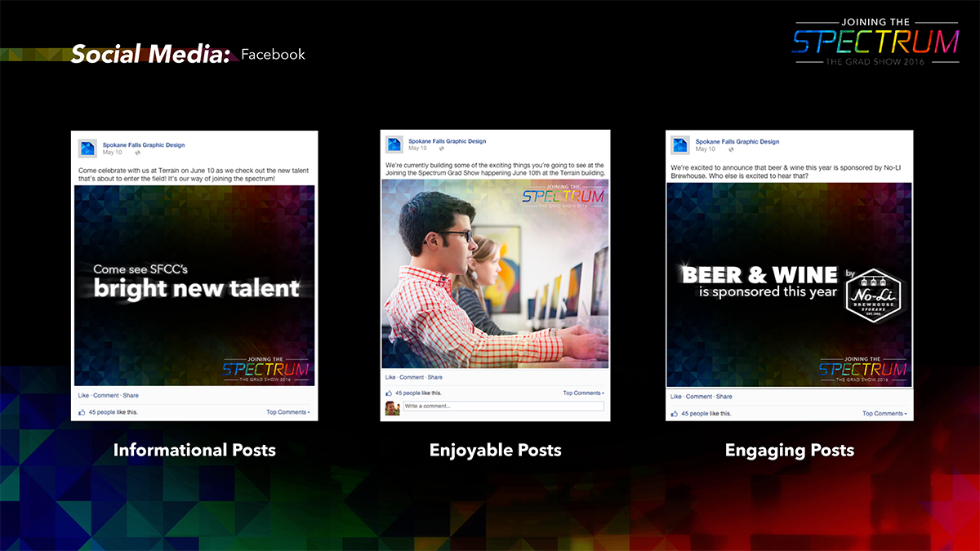The width and height of the screenshot is (980, 551).
Task: Click Comment on the Beer & Wine post
Action: click(x=699, y=397)
